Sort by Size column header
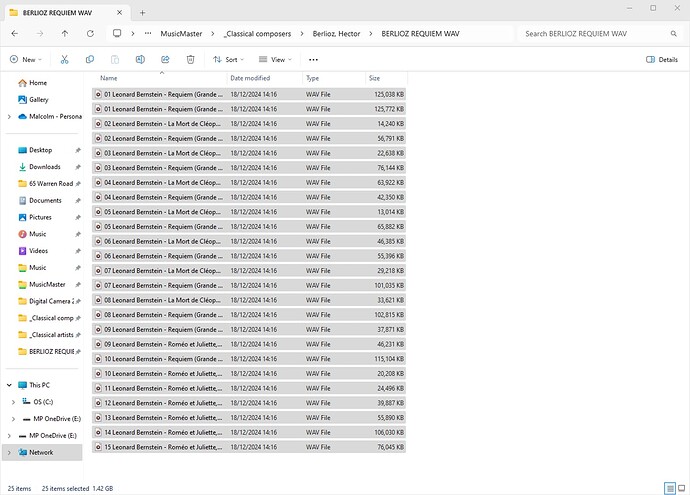The height and width of the screenshot is (495, 690). click(x=374, y=78)
